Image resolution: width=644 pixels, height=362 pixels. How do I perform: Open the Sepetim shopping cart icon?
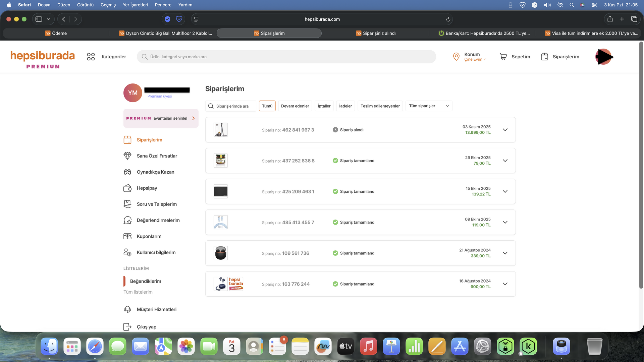point(503,57)
